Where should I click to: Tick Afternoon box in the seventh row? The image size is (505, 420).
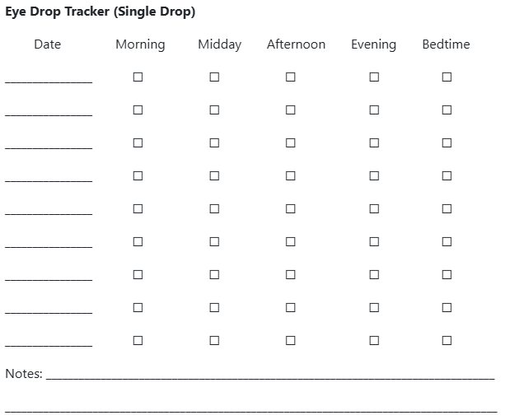(291, 274)
